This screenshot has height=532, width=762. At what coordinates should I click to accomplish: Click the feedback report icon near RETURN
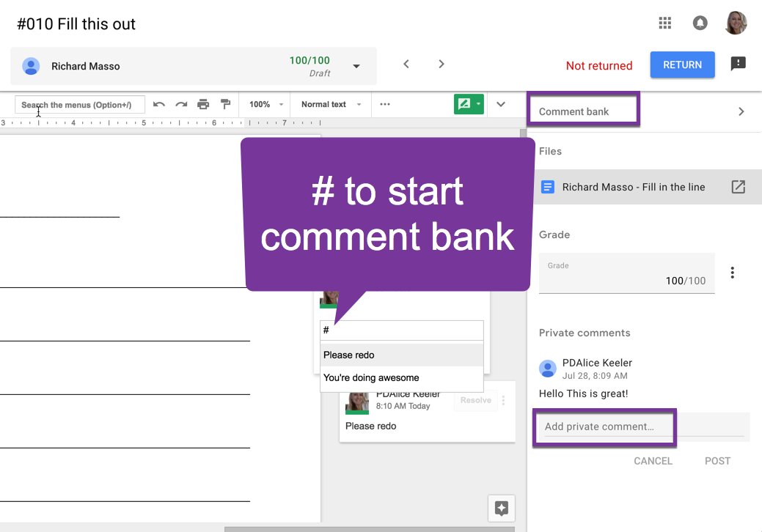(738, 64)
